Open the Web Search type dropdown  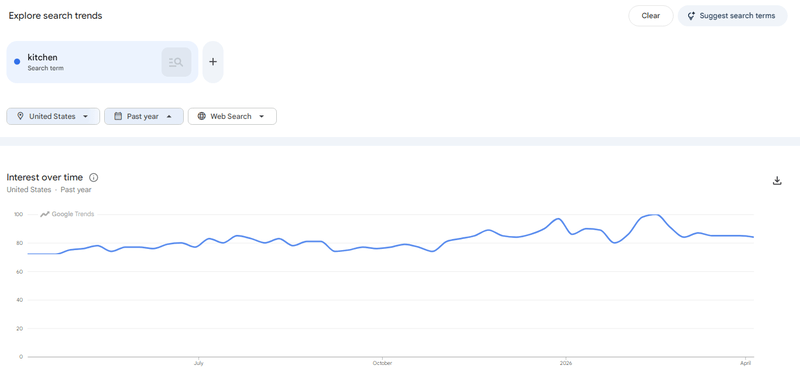[232, 116]
